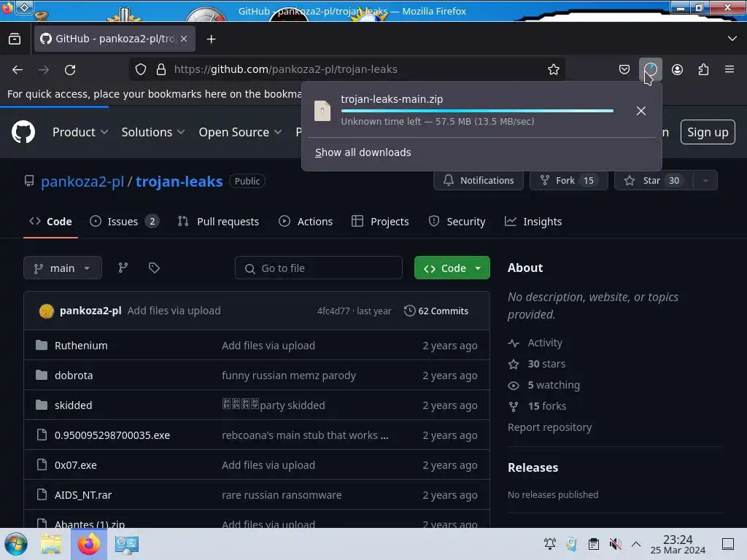Open the main branch selector
Image resolution: width=747 pixels, height=560 pixels.
click(63, 268)
